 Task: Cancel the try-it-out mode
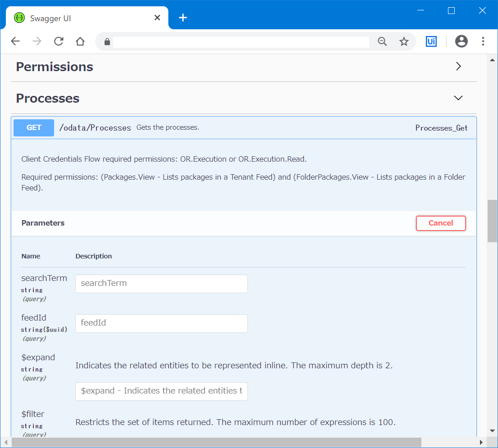[x=440, y=223]
